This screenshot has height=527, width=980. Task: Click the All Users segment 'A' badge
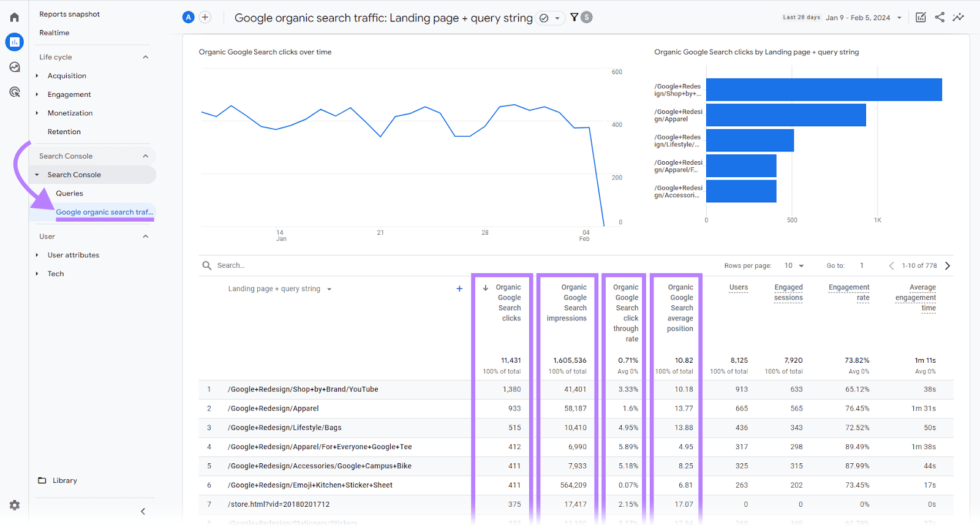pos(188,18)
